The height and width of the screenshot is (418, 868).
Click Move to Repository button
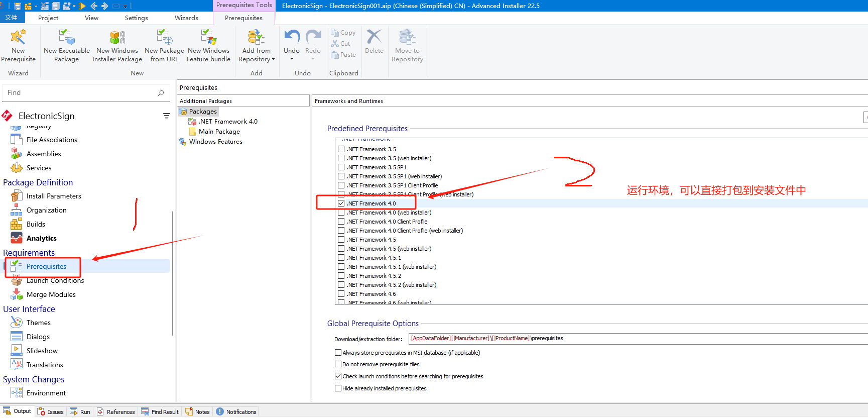[x=407, y=46]
